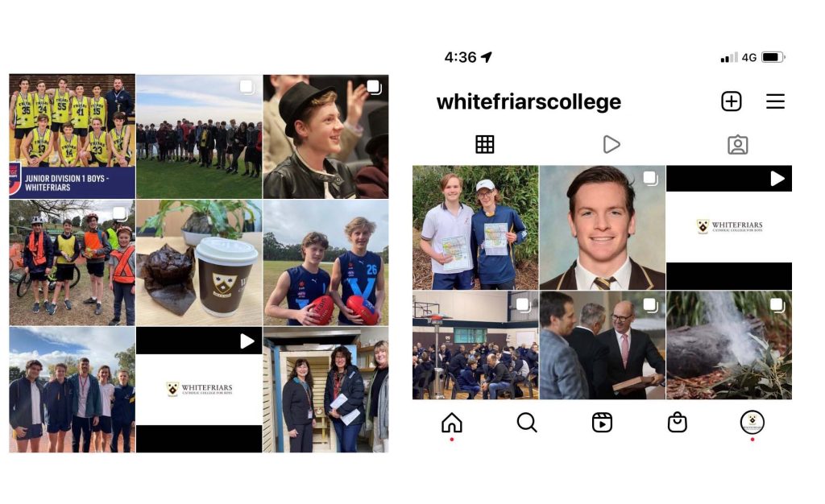Open the coffee cup and muffin post
825x504 pixels.
199,262
